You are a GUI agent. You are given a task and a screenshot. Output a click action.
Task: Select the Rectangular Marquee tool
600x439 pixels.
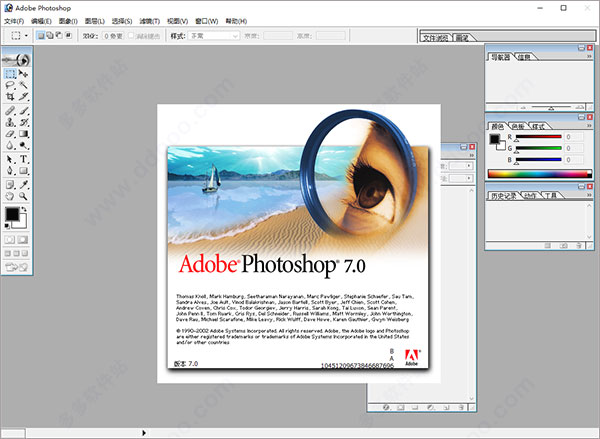coord(10,73)
